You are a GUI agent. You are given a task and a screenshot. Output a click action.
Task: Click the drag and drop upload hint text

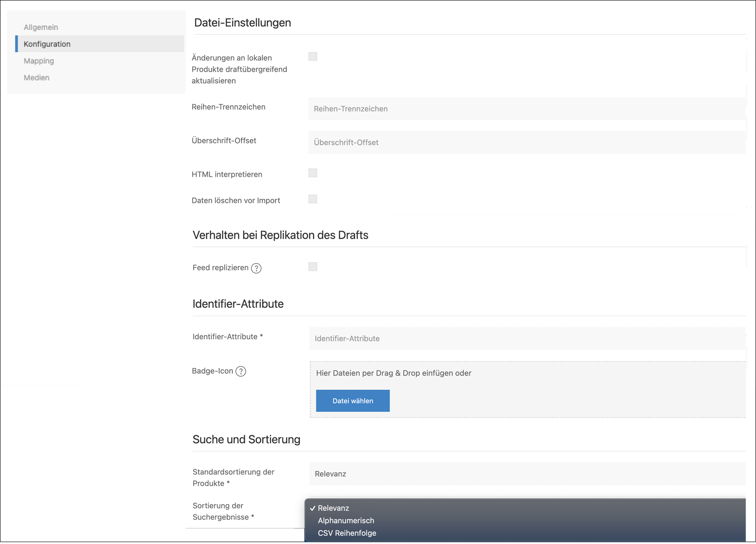point(393,373)
